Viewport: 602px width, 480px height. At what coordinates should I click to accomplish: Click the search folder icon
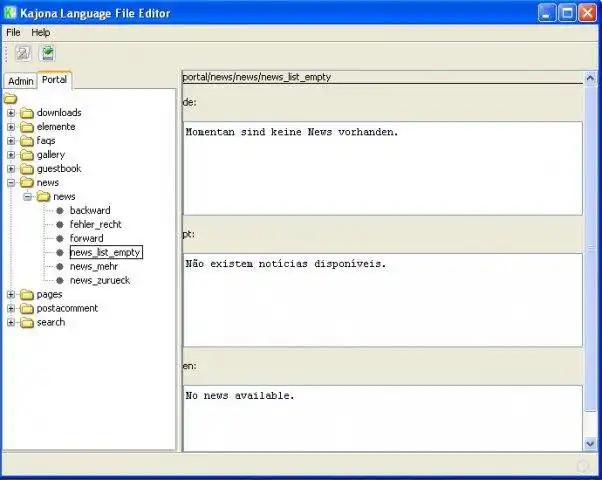27,323
